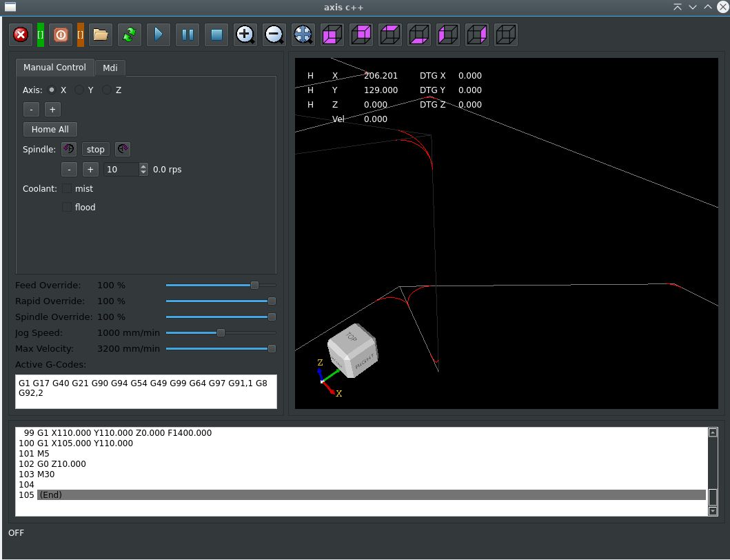Select G-code line 99 with F1400.000
The width and height of the screenshot is (730, 560).
pyautogui.click(x=361, y=433)
